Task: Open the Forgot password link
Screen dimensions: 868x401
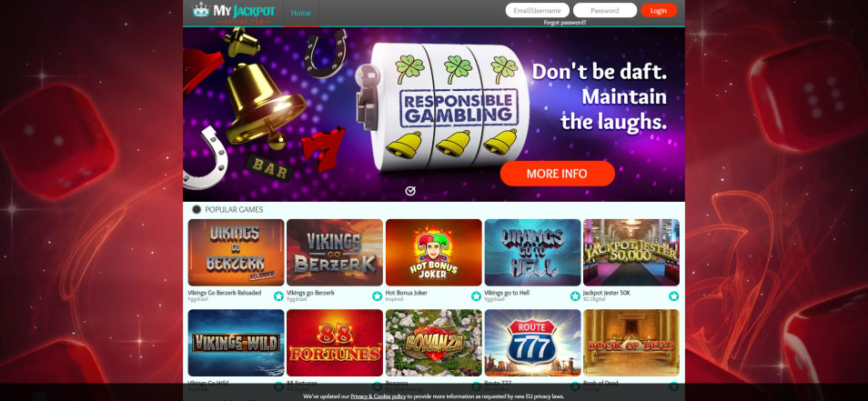Action: coord(565,23)
